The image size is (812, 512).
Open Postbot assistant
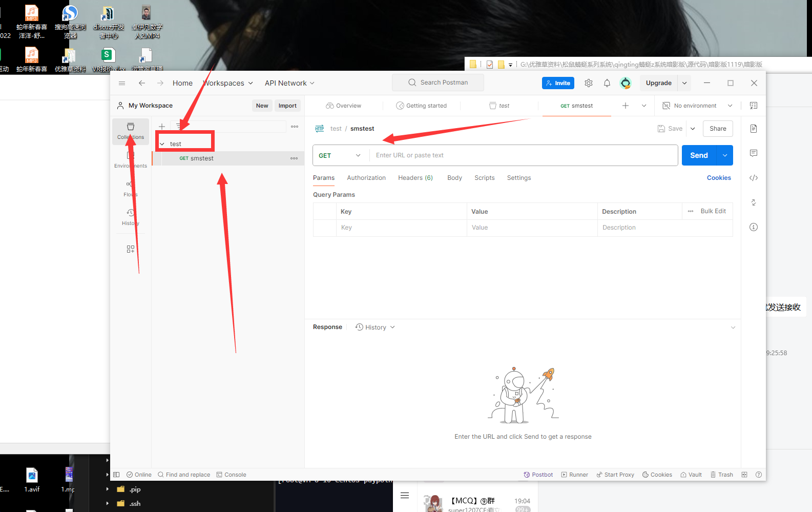click(x=538, y=475)
